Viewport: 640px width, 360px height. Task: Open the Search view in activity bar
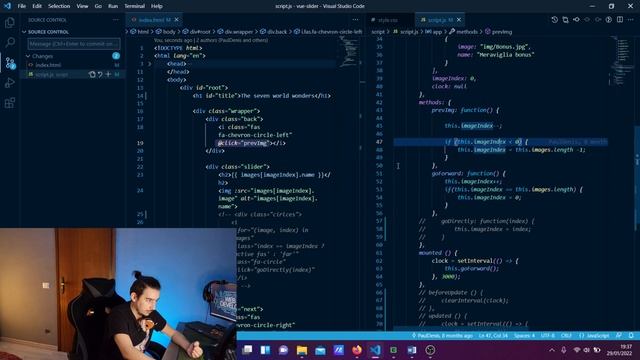[x=10, y=42]
